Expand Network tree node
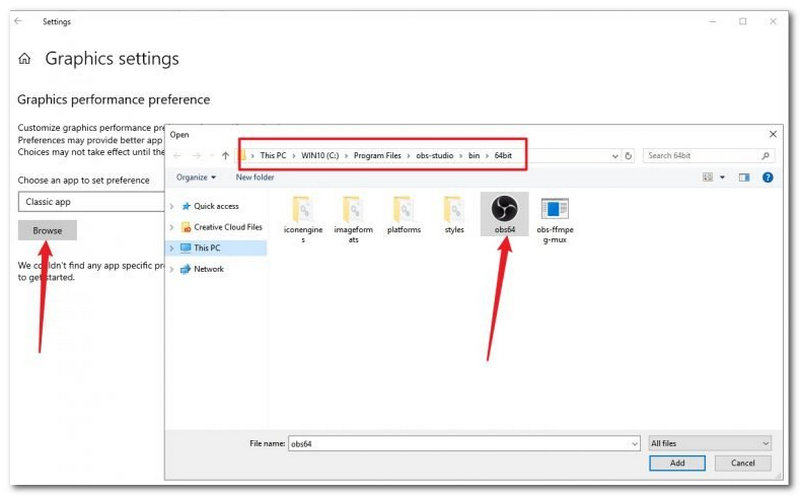This screenshot has width=800, height=496. point(172,269)
